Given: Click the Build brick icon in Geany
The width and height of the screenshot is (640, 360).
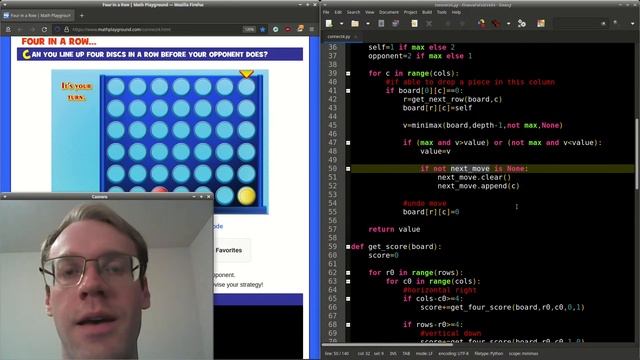Looking at the screenshot, I should [496, 24].
